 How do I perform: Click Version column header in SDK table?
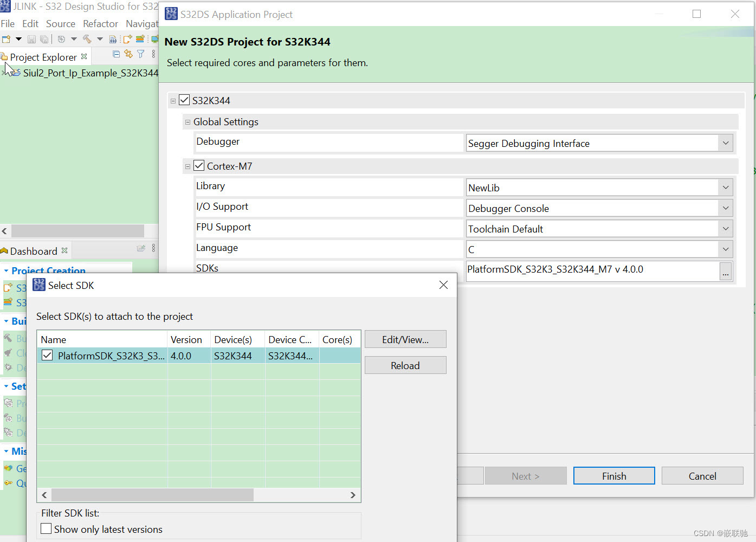click(x=189, y=339)
